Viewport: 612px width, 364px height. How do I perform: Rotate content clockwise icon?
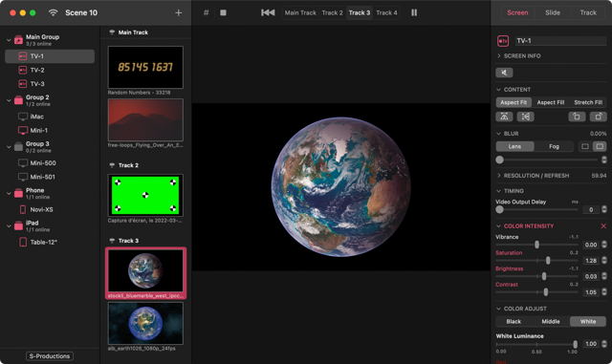pos(598,117)
